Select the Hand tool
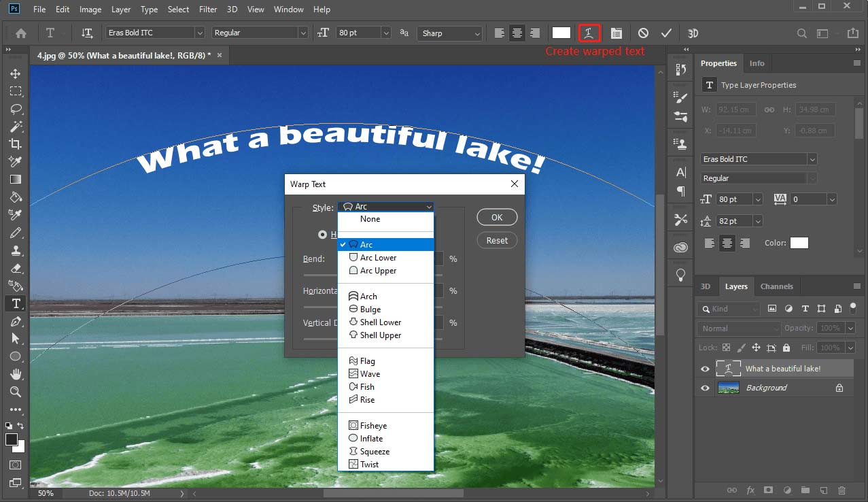The height and width of the screenshot is (502, 868). click(x=15, y=374)
